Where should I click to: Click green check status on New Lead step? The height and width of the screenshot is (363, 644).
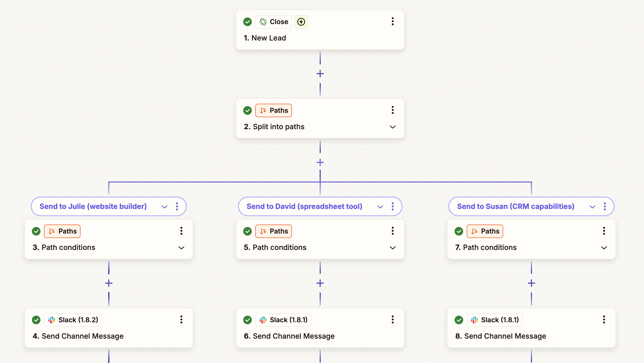click(x=247, y=22)
